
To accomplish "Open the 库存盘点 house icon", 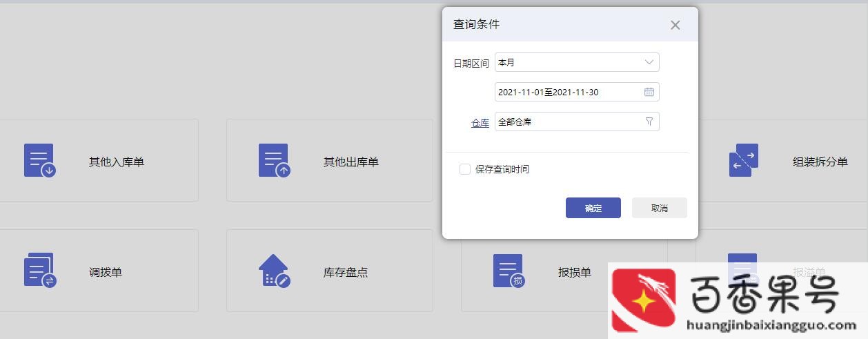I will (x=274, y=271).
